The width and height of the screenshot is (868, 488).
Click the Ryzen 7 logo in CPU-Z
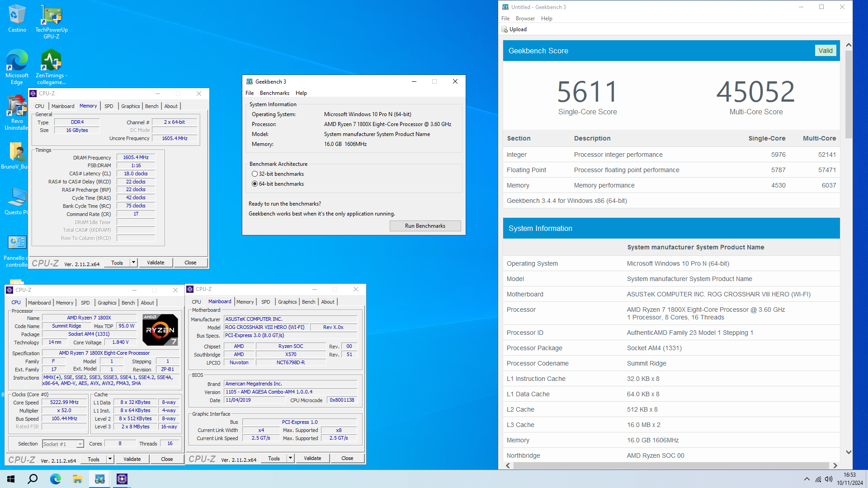[x=160, y=330]
